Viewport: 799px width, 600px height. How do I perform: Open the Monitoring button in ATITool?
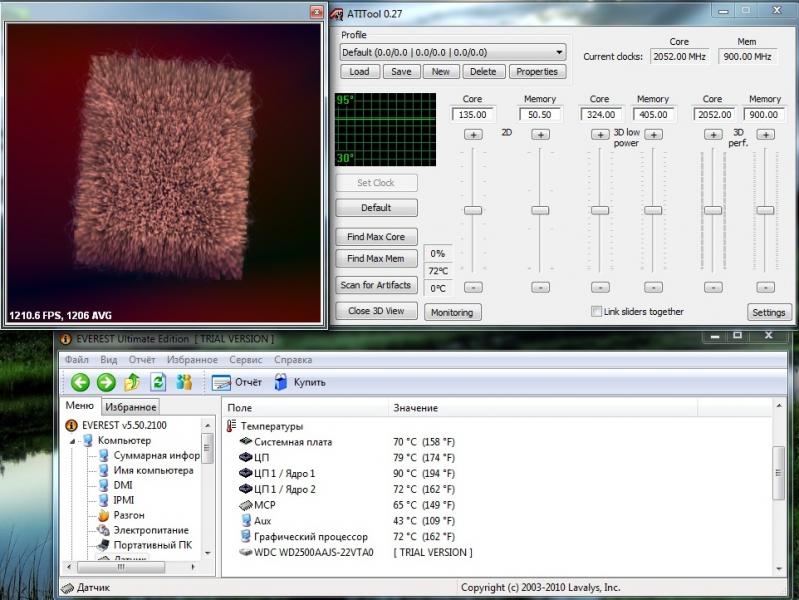452,312
